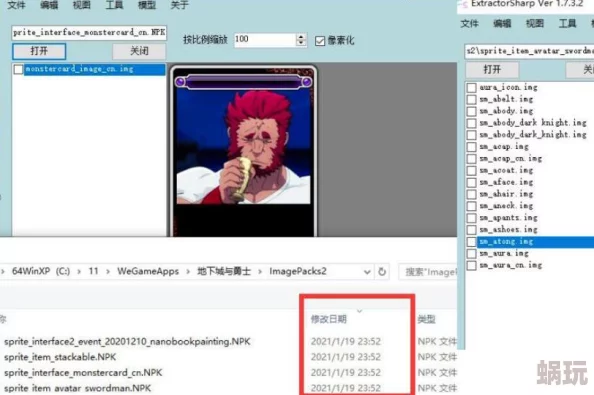Click WeGameApps in the breadcrumb path

tap(148, 271)
